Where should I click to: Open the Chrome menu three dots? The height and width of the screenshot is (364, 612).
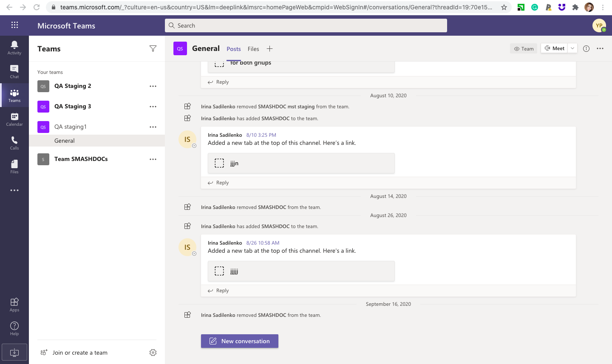point(603,7)
